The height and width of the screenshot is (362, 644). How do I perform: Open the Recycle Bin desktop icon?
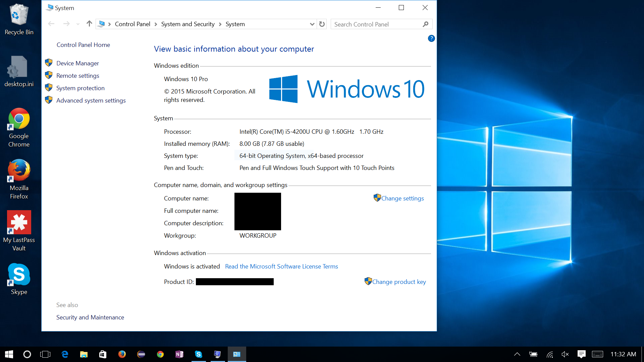19,19
